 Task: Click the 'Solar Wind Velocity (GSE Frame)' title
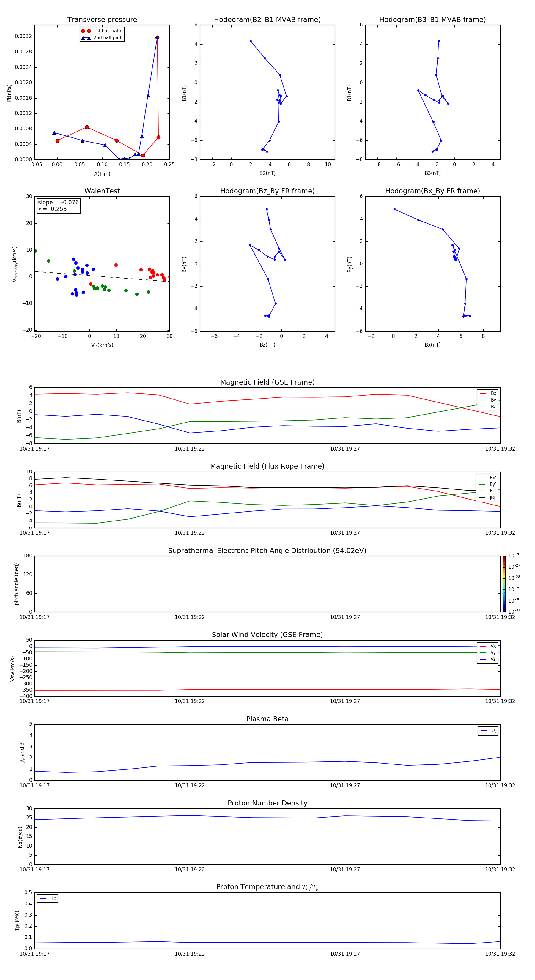267,635
